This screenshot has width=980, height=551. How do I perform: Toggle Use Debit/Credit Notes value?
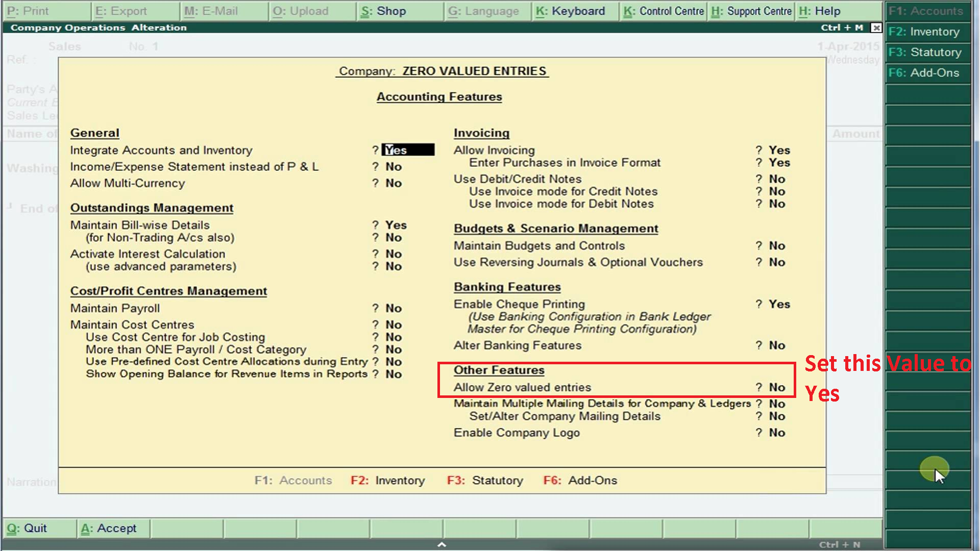[x=777, y=179]
